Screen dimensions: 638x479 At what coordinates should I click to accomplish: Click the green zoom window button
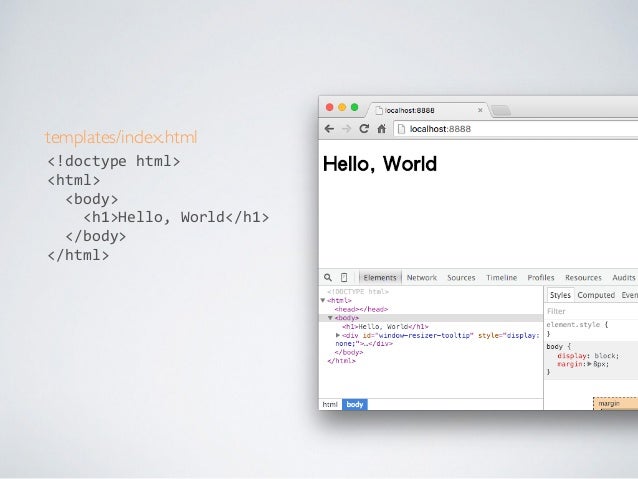(x=354, y=107)
